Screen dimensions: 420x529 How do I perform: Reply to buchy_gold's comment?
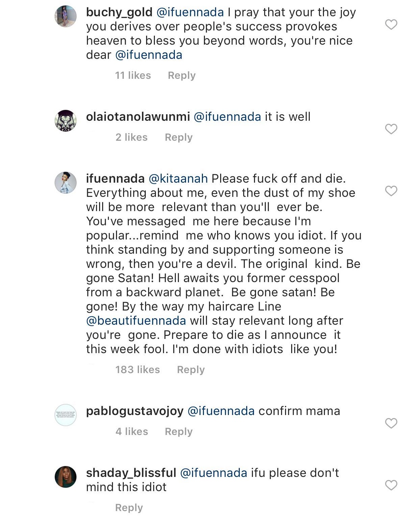[182, 75]
